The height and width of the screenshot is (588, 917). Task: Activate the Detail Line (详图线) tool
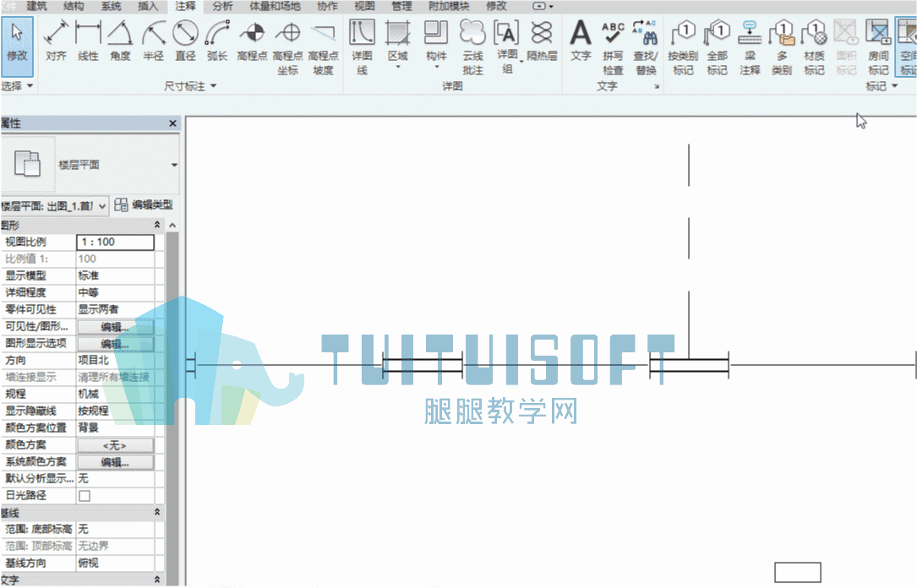(362, 48)
